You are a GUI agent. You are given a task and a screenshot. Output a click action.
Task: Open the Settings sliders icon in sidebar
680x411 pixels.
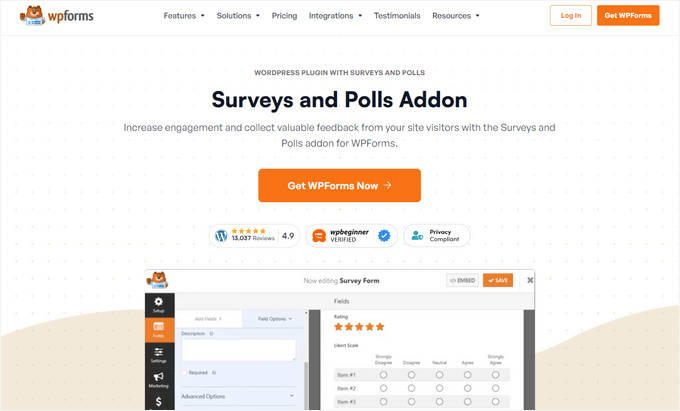coord(158,353)
